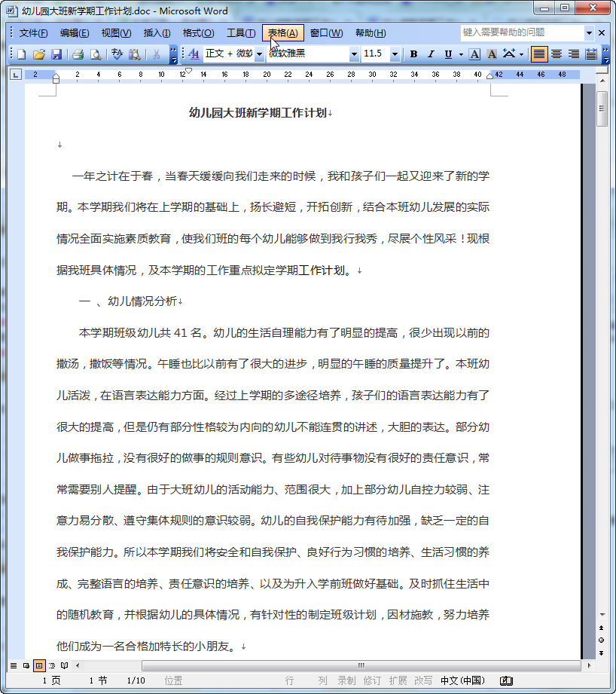Switch to Outline view
Viewport: 616px width, 694px height.
tap(52, 665)
